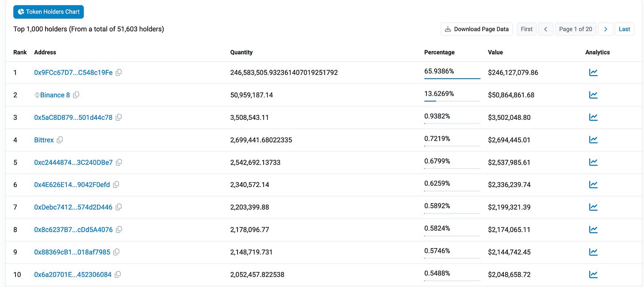Select value $2,537,985.61
This screenshot has width=644, height=287.
tap(509, 162)
